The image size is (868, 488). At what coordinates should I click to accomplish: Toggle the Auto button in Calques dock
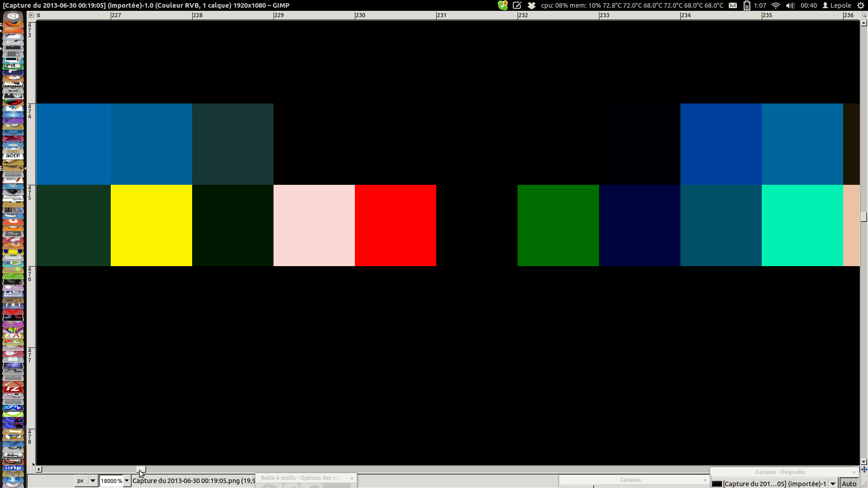849,483
